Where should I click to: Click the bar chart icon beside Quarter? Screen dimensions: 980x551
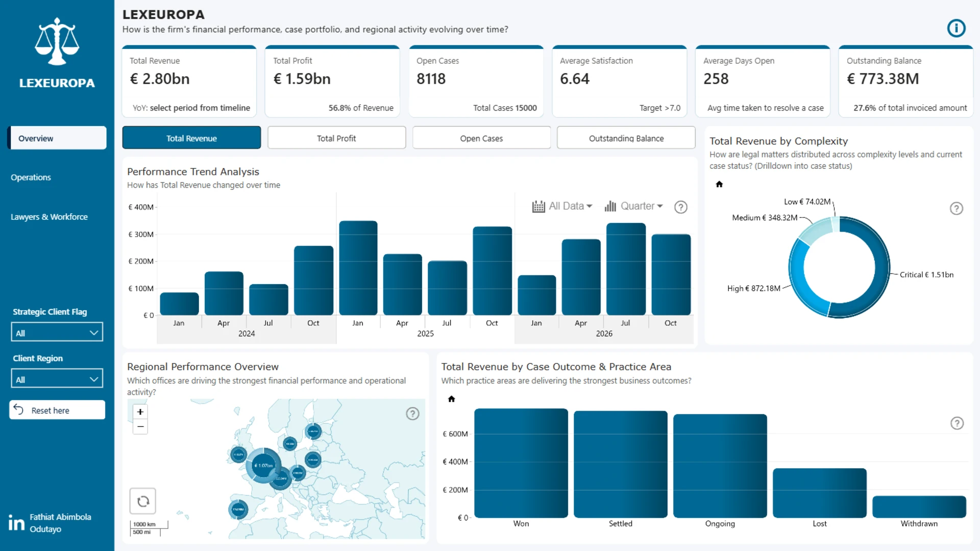[610, 206]
